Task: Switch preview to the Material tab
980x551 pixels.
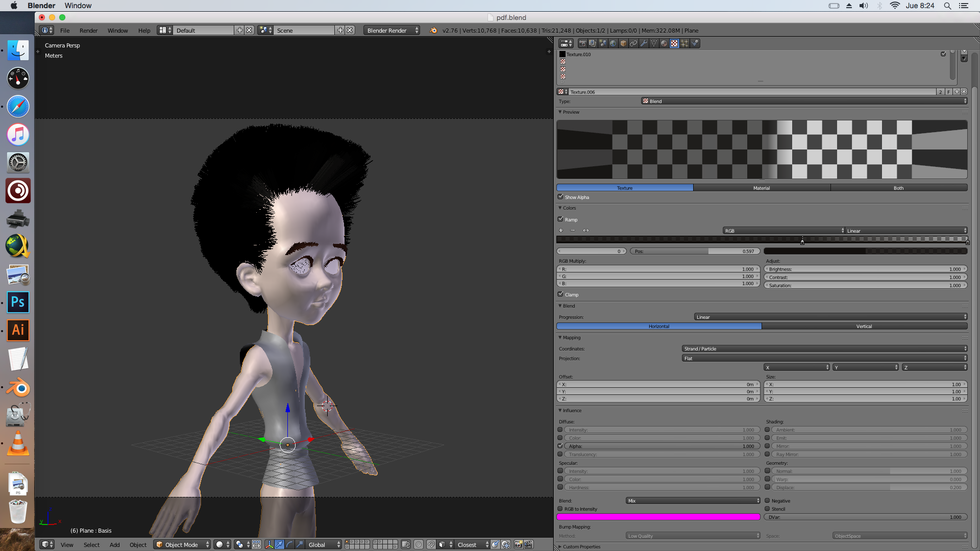Action: pyautogui.click(x=761, y=188)
